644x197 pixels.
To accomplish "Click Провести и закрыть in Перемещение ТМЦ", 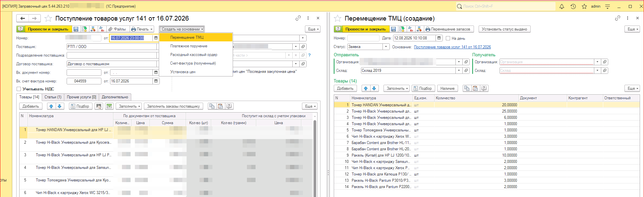I will click(366, 29).
